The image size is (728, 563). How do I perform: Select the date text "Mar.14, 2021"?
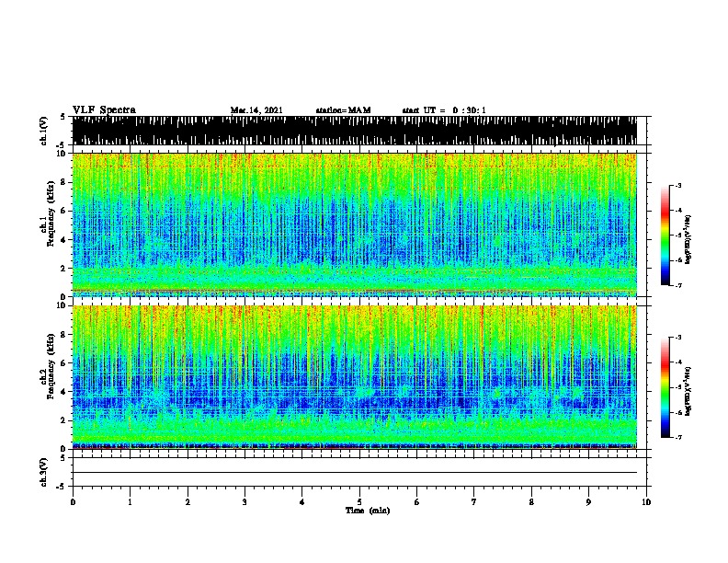pyautogui.click(x=256, y=110)
